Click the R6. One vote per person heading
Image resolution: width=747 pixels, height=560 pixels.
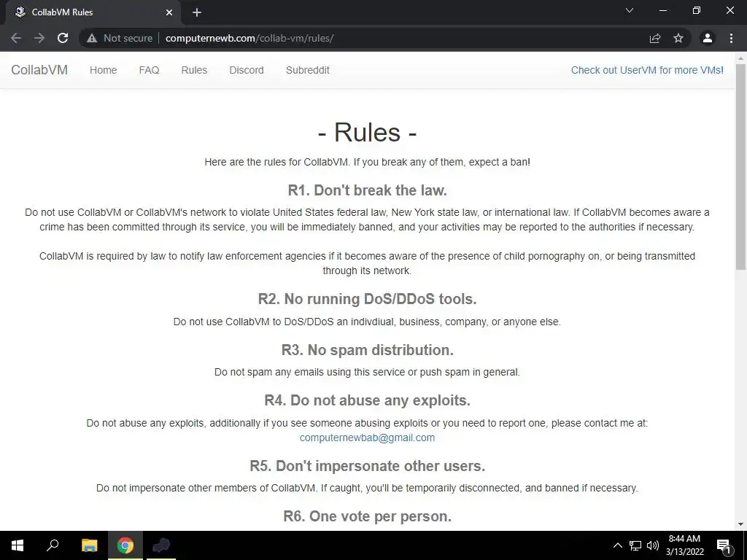(368, 516)
